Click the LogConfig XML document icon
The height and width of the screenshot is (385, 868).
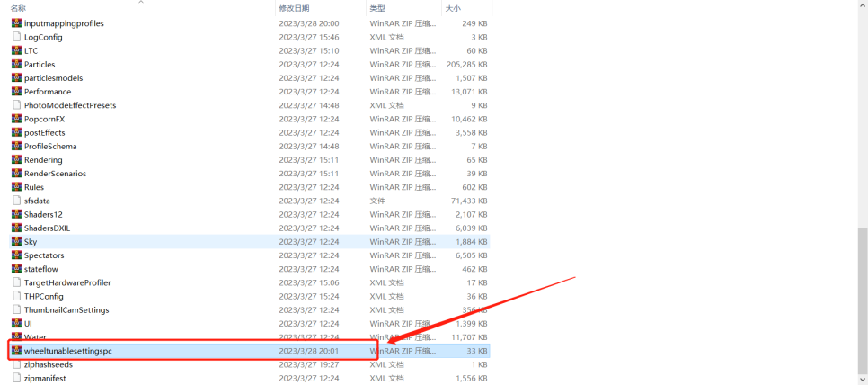tap(16, 37)
